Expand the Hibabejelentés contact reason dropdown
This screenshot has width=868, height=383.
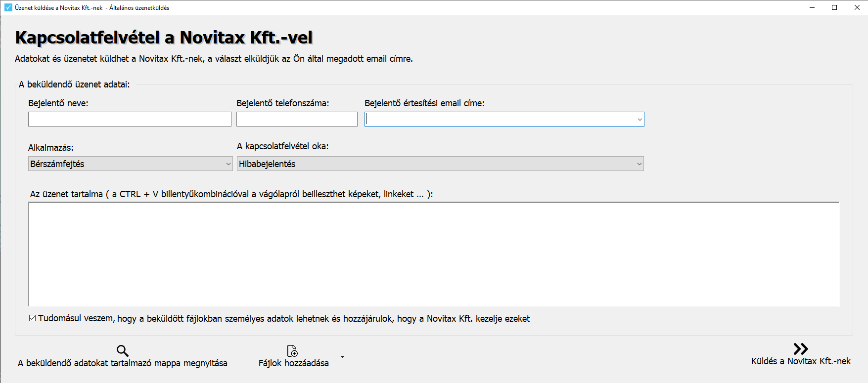point(440,164)
